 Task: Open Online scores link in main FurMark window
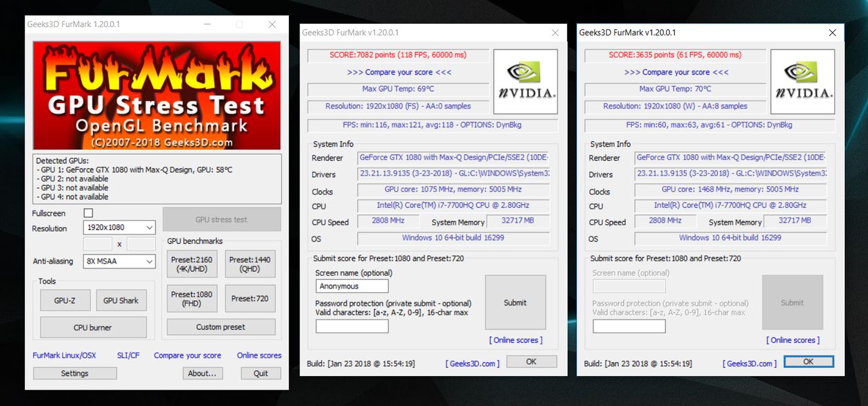point(259,355)
